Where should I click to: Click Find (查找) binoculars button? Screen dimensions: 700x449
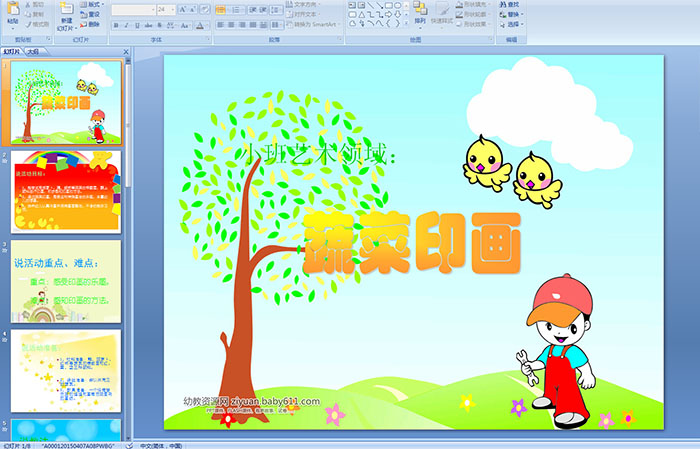[x=509, y=4]
